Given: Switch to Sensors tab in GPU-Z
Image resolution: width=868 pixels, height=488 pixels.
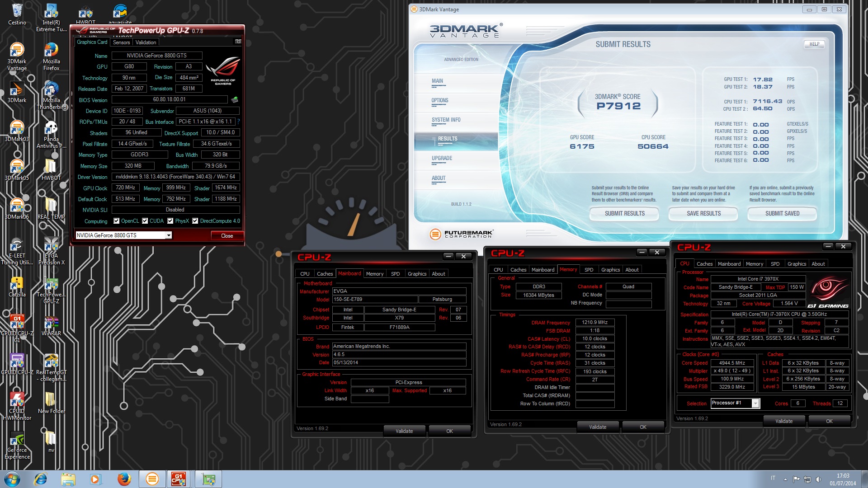Looking at the screenshot, I should pos(121,42).
